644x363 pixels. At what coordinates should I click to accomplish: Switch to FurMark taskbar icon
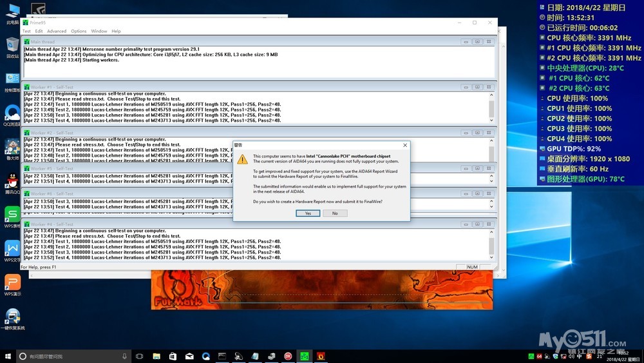[321, 356]
